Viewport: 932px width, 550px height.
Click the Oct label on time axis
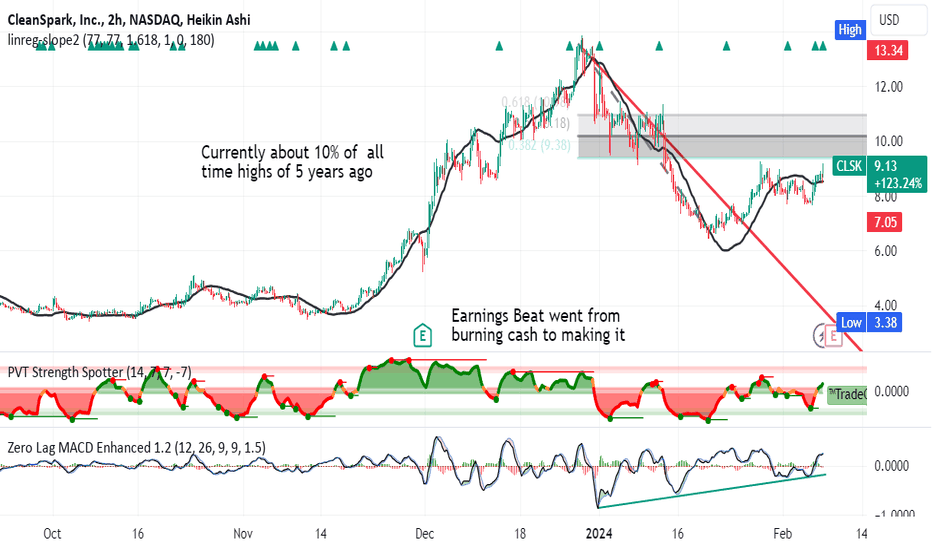pos(52,533)
